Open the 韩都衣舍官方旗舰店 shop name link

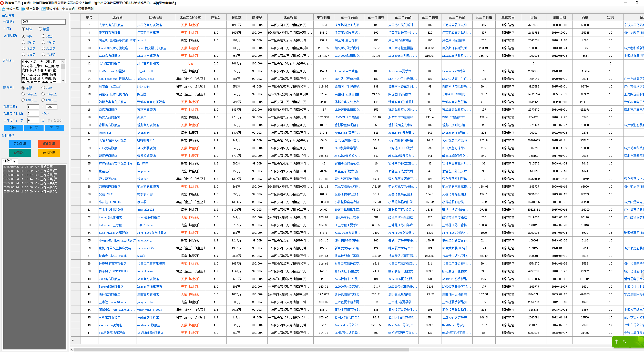(x=113, y=102)
